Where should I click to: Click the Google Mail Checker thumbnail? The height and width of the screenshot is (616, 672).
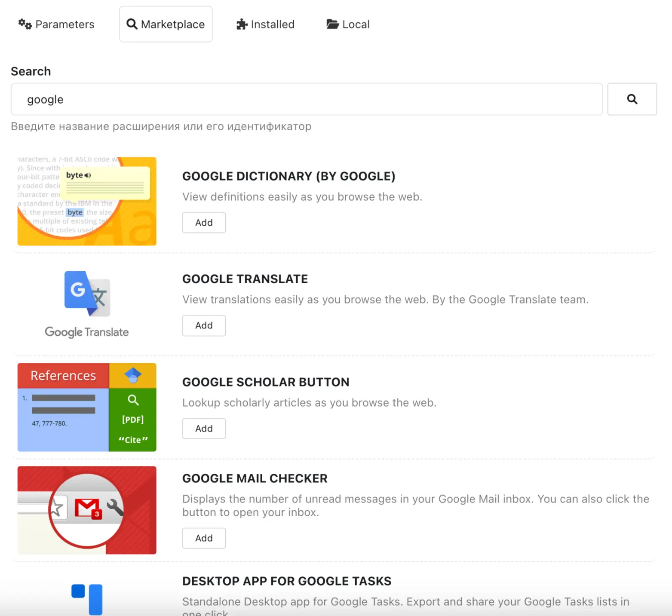87,510
